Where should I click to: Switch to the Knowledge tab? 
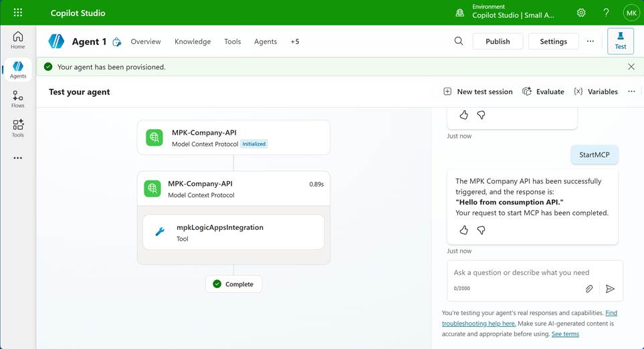point(193,41)
